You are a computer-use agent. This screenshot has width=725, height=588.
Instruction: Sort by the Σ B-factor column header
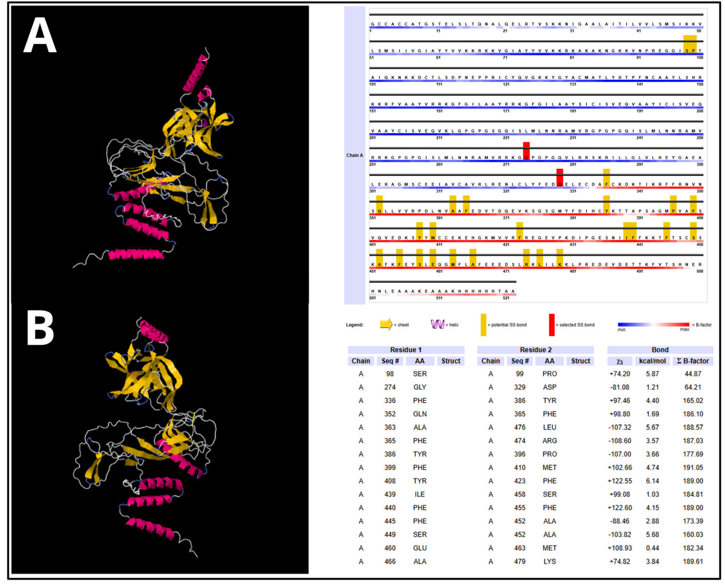[693, 361]
